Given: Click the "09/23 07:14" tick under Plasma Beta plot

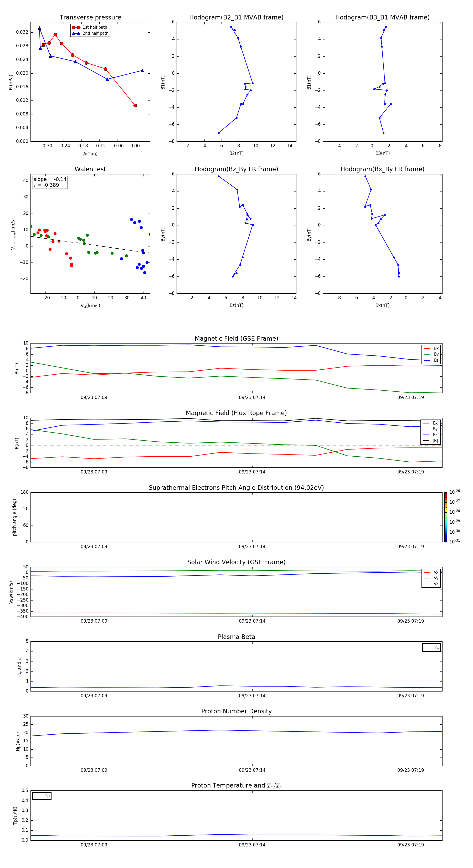Looking at the screenshot, I should 252,695.
